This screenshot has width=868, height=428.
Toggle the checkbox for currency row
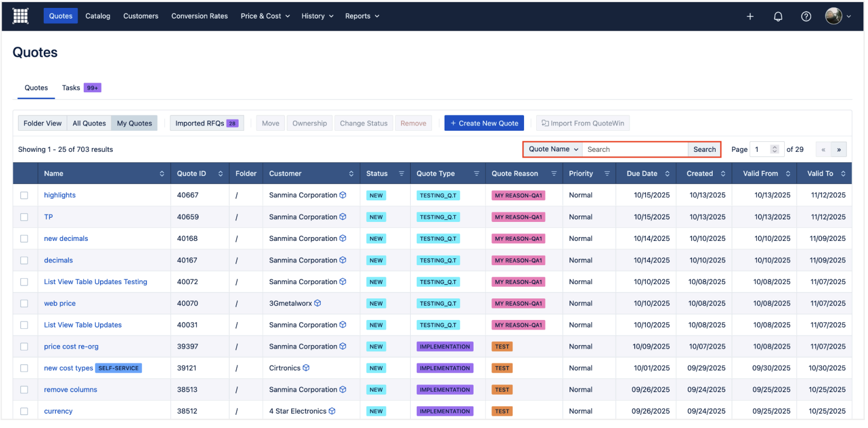pyautogui.click(x=24, y=411)
